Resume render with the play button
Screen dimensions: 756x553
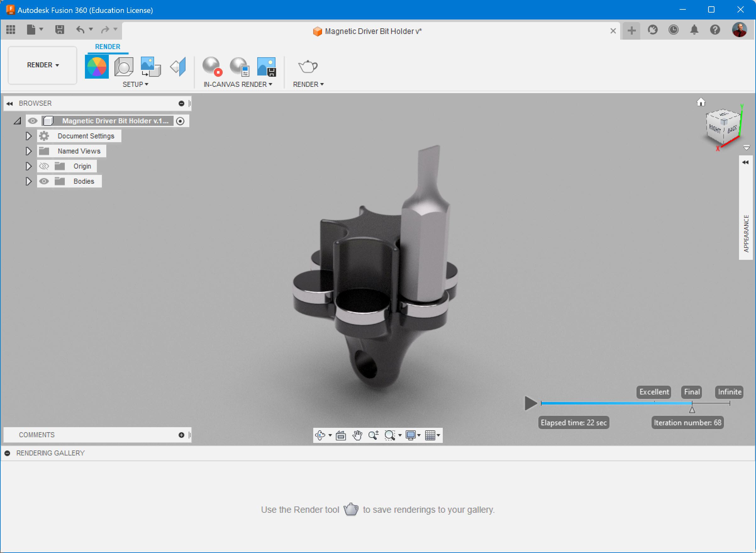pos(530,403)
